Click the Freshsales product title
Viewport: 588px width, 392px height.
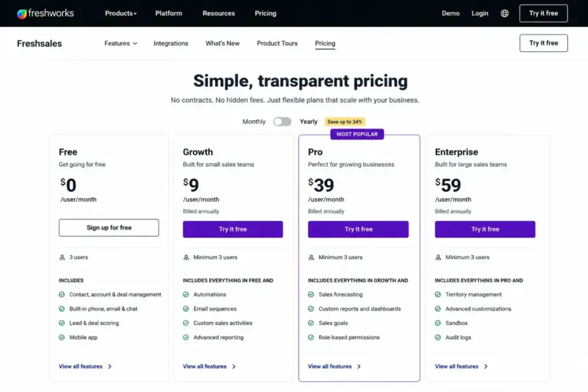point(40,44)
